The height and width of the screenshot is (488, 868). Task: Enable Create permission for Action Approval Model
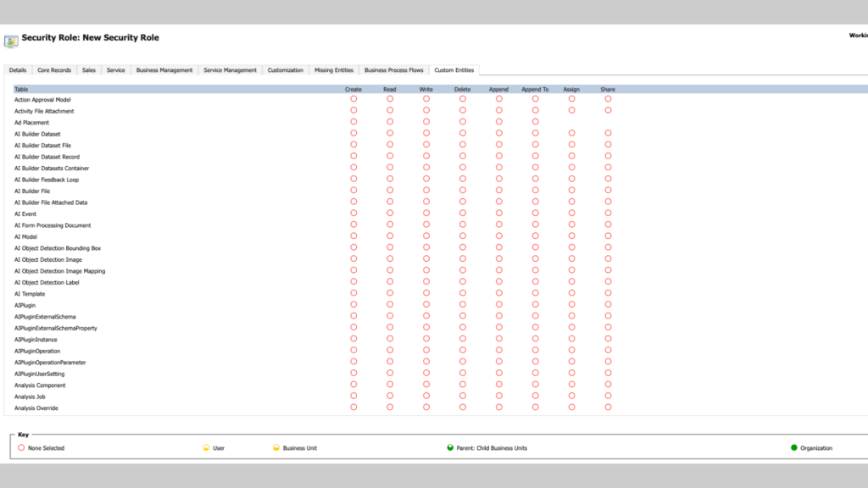coord(353,99)
